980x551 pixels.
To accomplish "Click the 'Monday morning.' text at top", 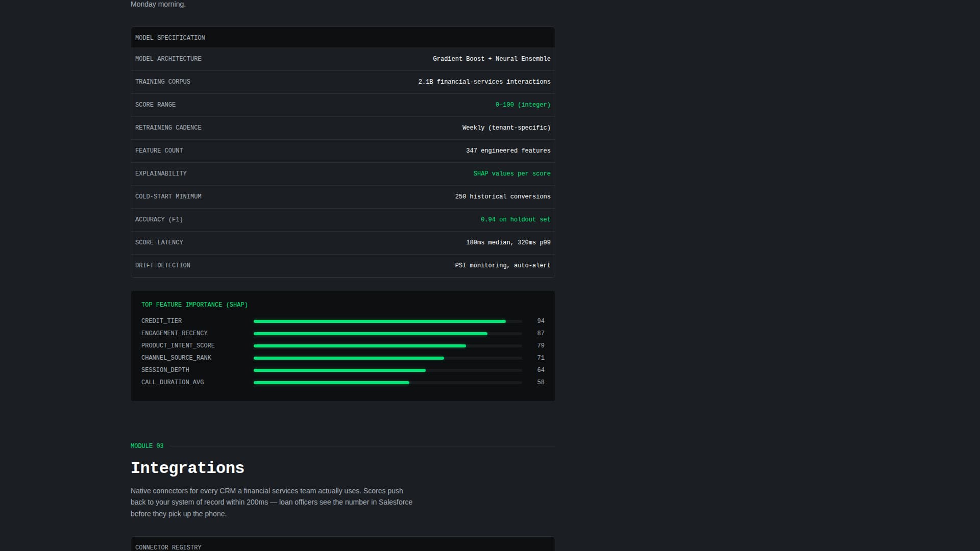I will pos(158,4).
